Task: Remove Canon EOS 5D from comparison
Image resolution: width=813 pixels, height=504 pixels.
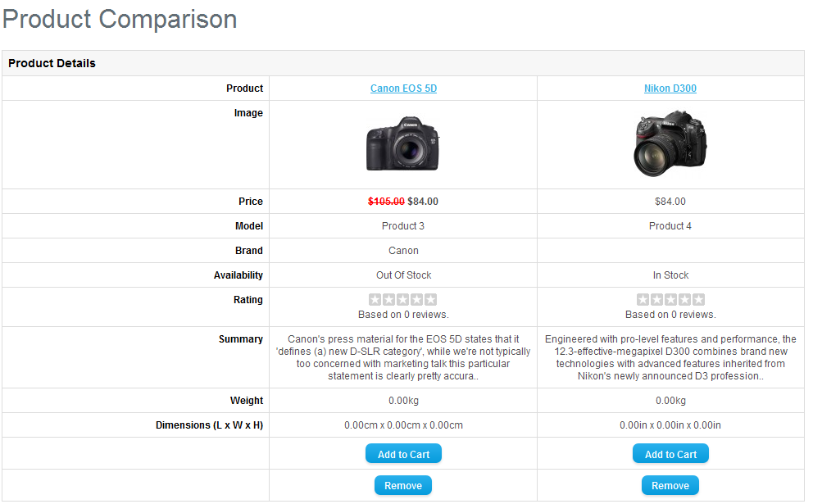Action: [403, 485]
